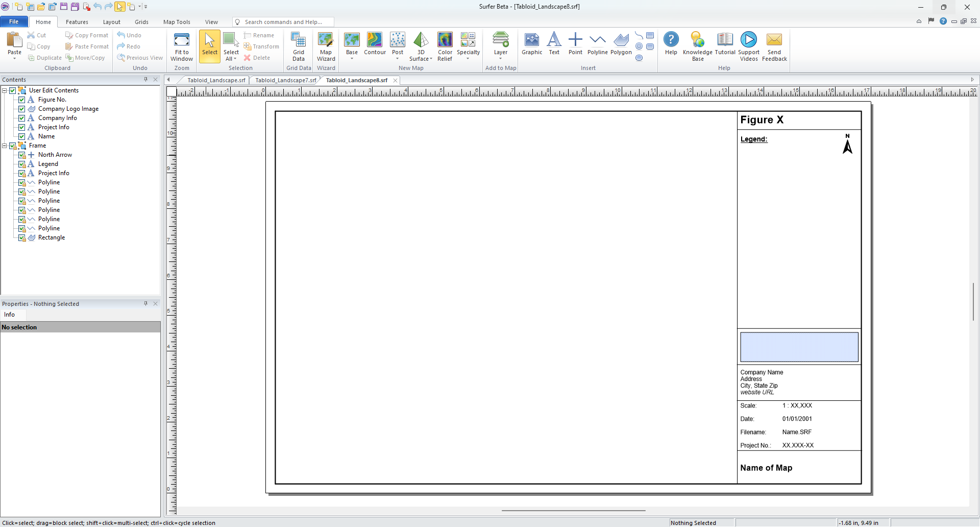Switch to the Layout ribbon tab
The image size is (980, 527).
(111, 22)
